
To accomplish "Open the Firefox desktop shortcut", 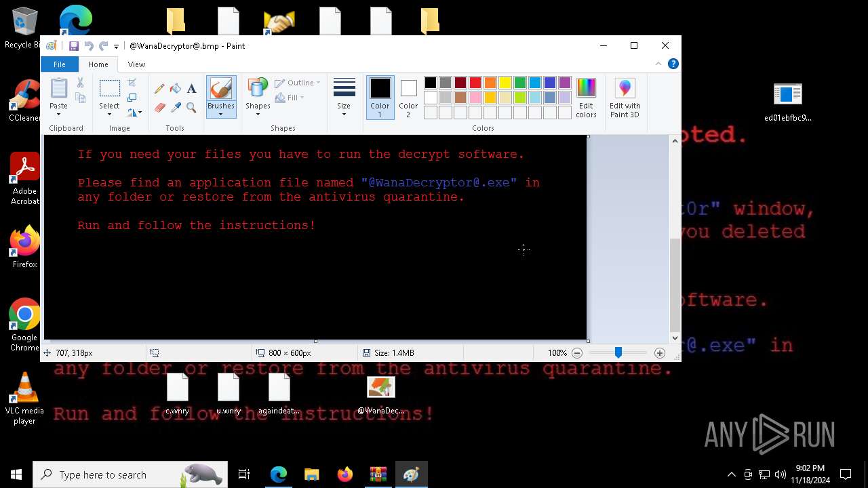I will (24, 247).
